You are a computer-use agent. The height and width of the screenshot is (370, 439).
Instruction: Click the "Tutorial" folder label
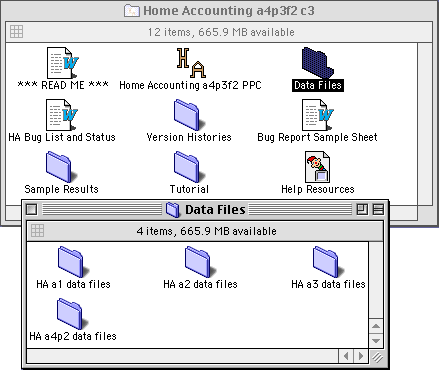point(189,189)
